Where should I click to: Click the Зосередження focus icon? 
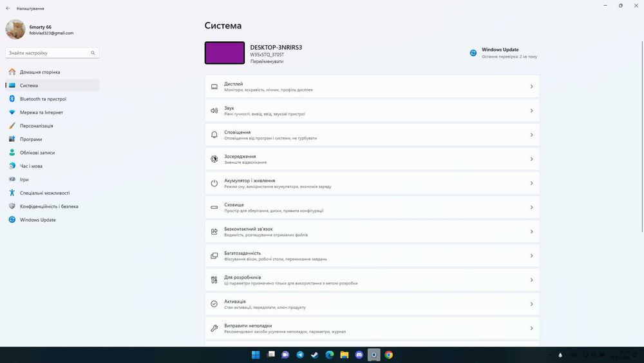(214, 159)
